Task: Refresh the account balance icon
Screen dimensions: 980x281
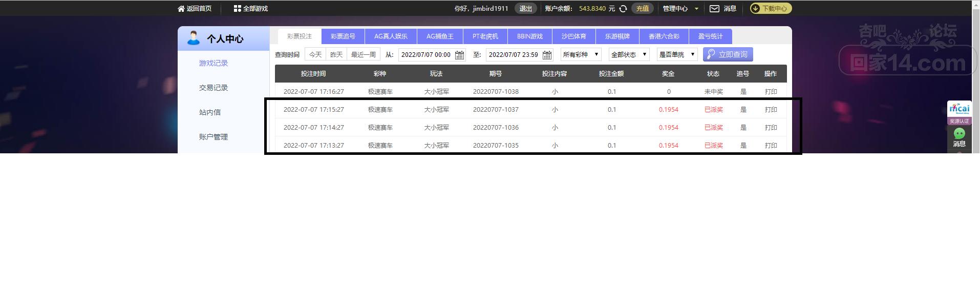Action: point(623,8)
